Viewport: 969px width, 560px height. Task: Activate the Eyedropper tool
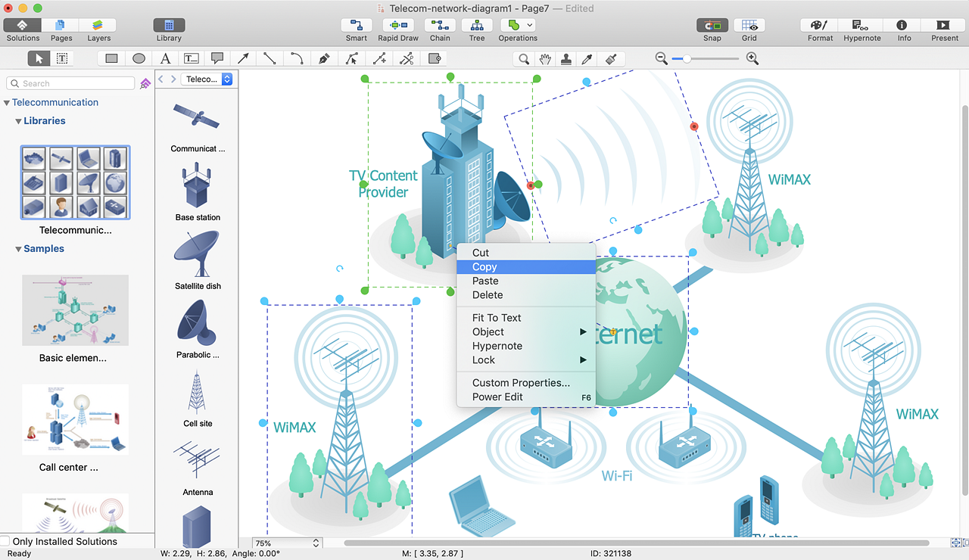[586, 58]
